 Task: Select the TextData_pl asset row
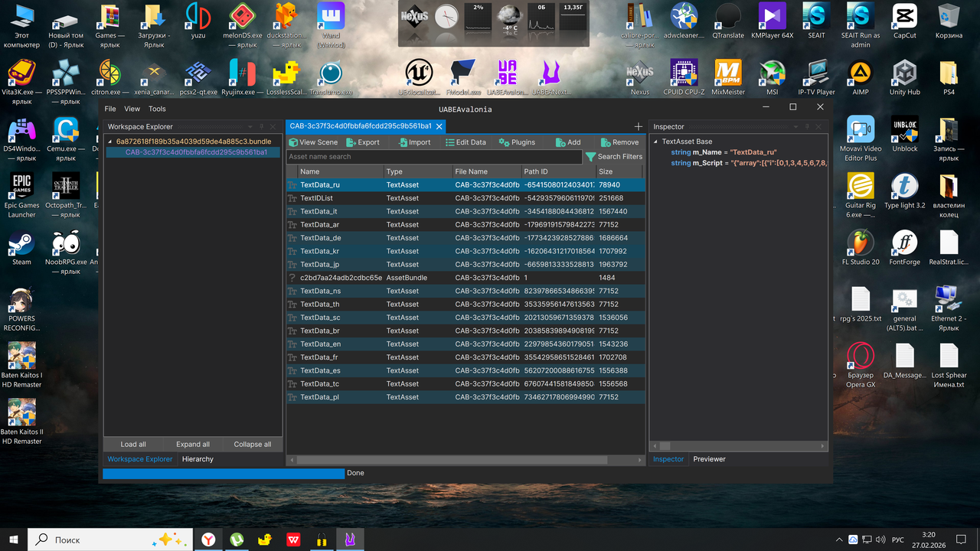465,397
